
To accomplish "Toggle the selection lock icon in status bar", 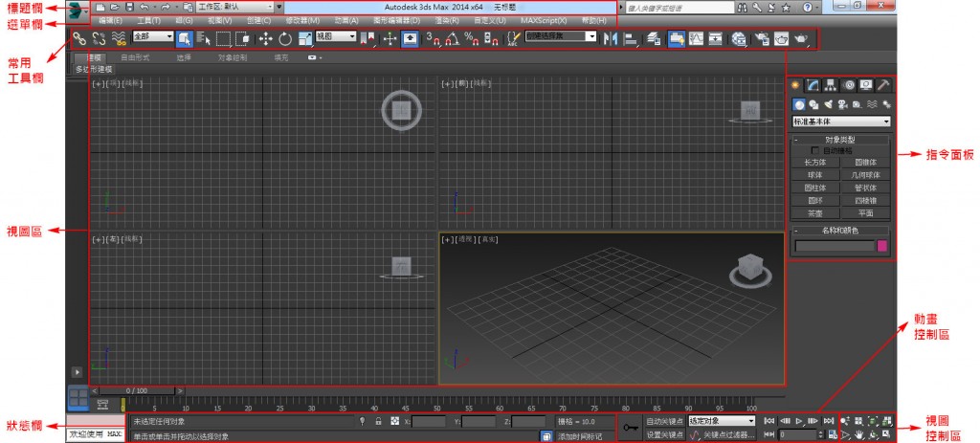I will click(378, 420).
